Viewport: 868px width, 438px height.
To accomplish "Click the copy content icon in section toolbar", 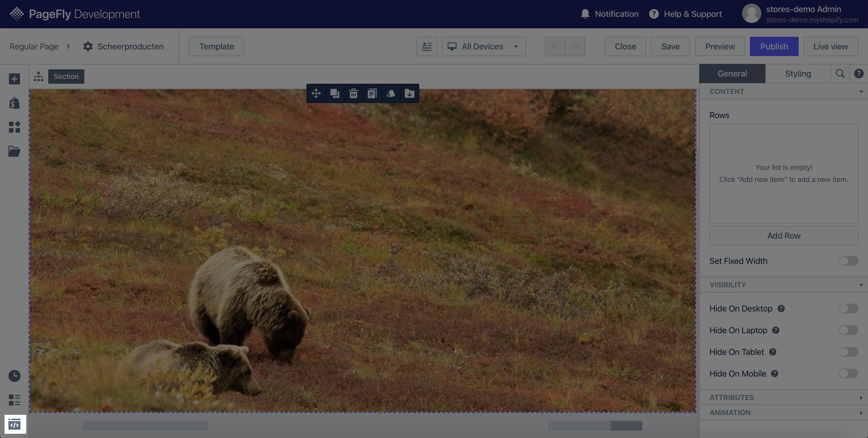I will [x=372, y=93].
